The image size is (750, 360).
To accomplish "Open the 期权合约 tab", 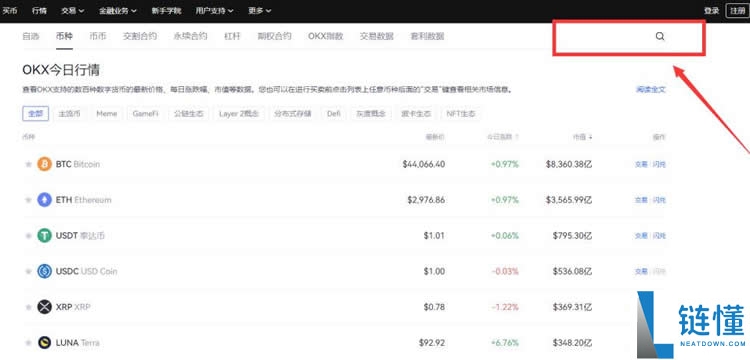I will click(274, 36).
